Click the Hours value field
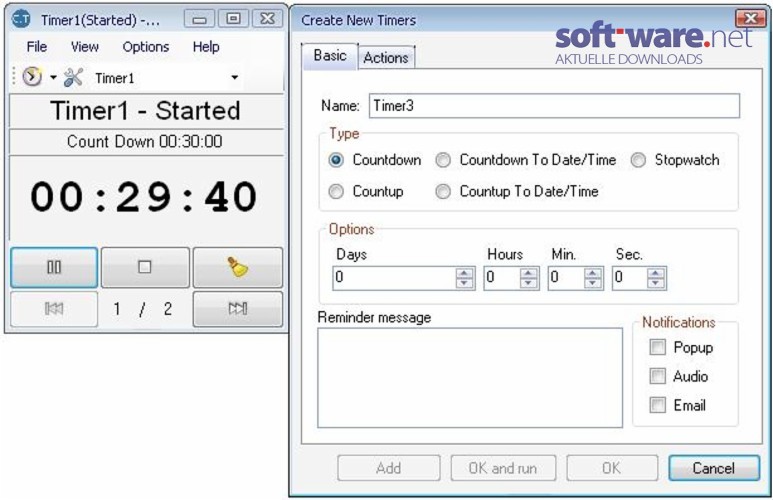 [x=502, y=278]
